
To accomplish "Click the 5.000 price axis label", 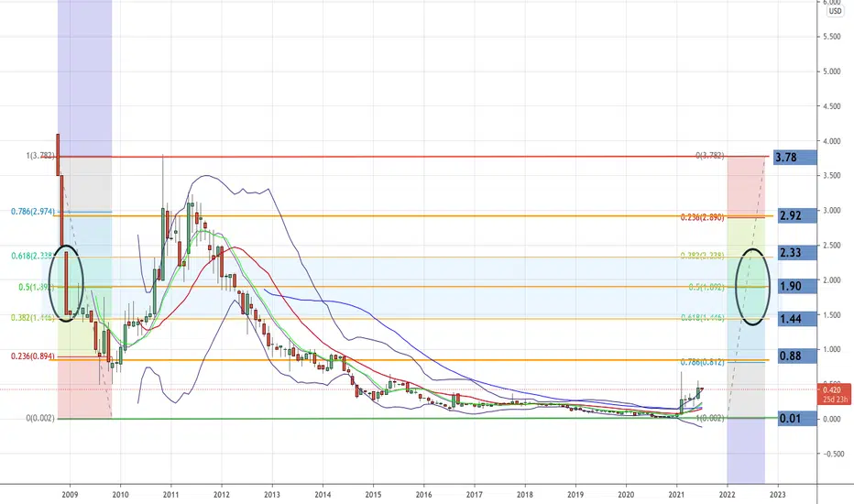I will pyautogui.click(x=832, y=71).
